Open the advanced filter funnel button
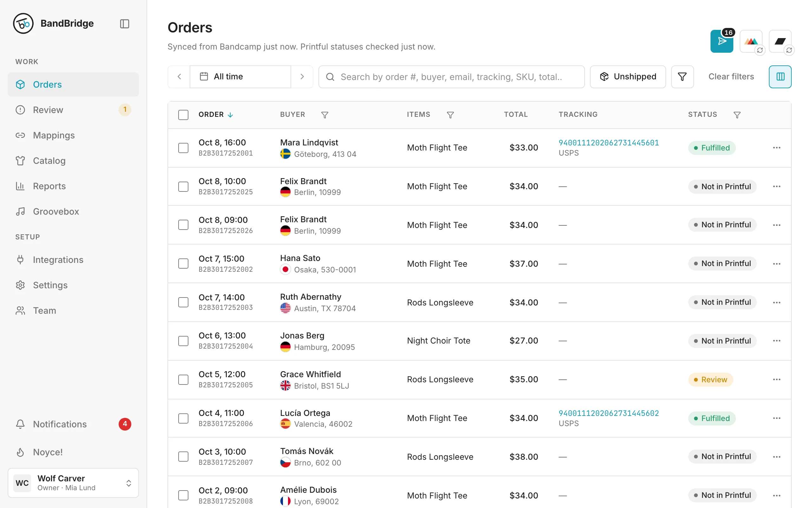The height and width of the screenshot is (508, 812). click(x=682, y=77)
